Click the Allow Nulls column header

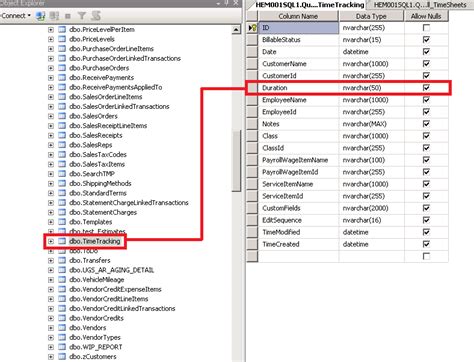pyautogui.click(x=426, y=16)
